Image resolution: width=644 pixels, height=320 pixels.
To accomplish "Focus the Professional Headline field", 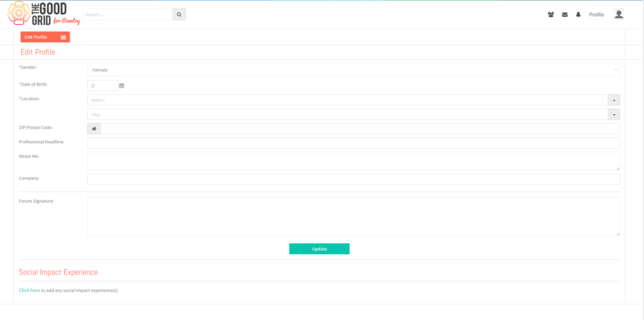I will point(354,143).
